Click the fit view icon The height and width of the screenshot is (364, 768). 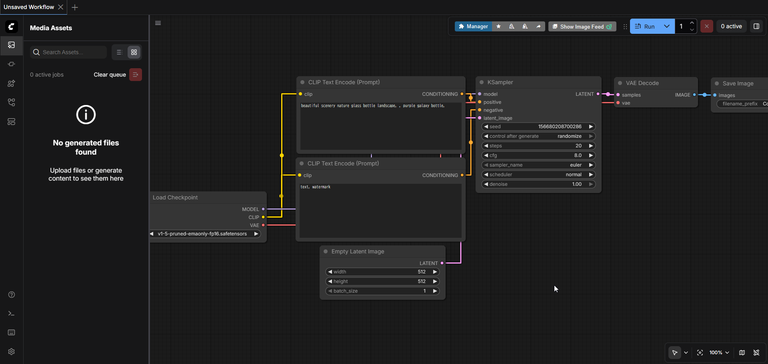click(699, 352)
